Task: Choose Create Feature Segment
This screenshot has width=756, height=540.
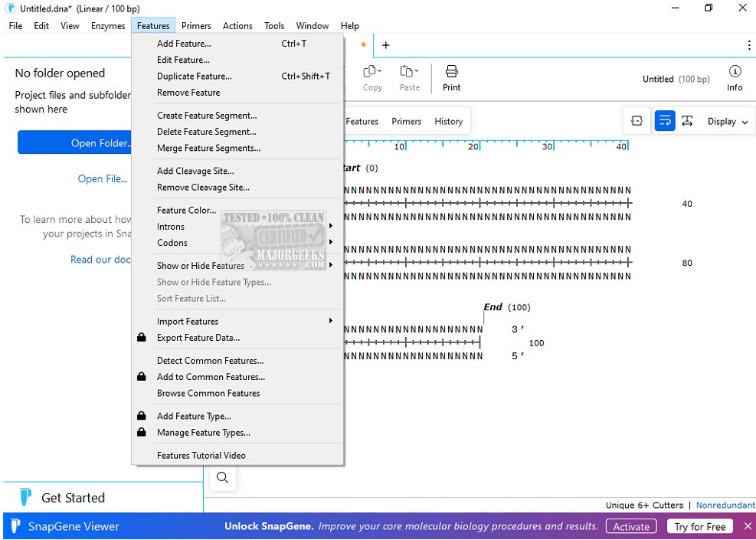Action: 237,115
